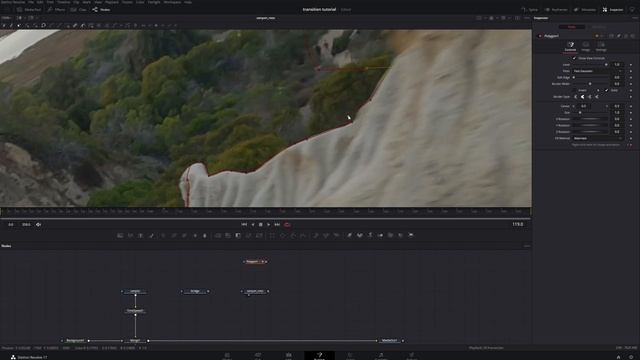The width and height of the screenshot is (640, 360).
Task: Open Media Pool panel
Action: click(29, 9)
